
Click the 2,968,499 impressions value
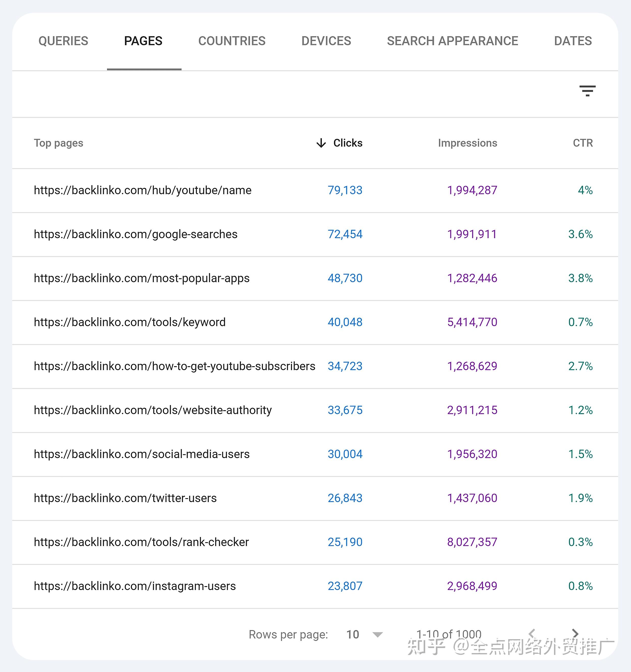coord(472,586)
